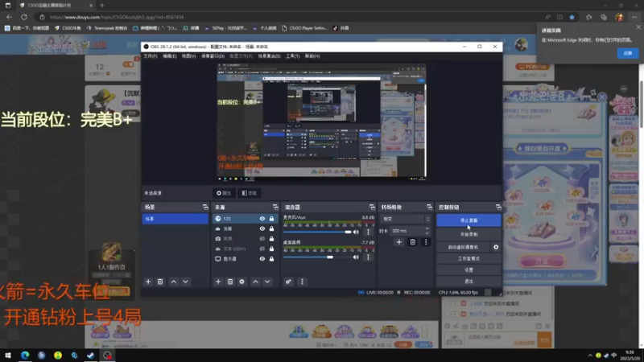This screenshot has width=644, height=362.
Task: Open 麦克风/Aux channel three-dot options
Action: (x=369, y=232)
